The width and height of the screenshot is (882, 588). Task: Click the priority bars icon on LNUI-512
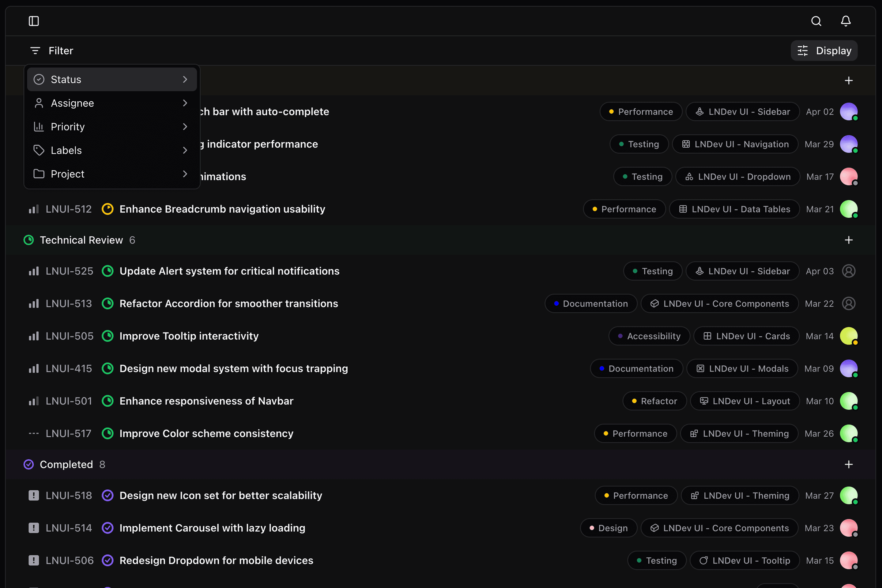[33, 209]
